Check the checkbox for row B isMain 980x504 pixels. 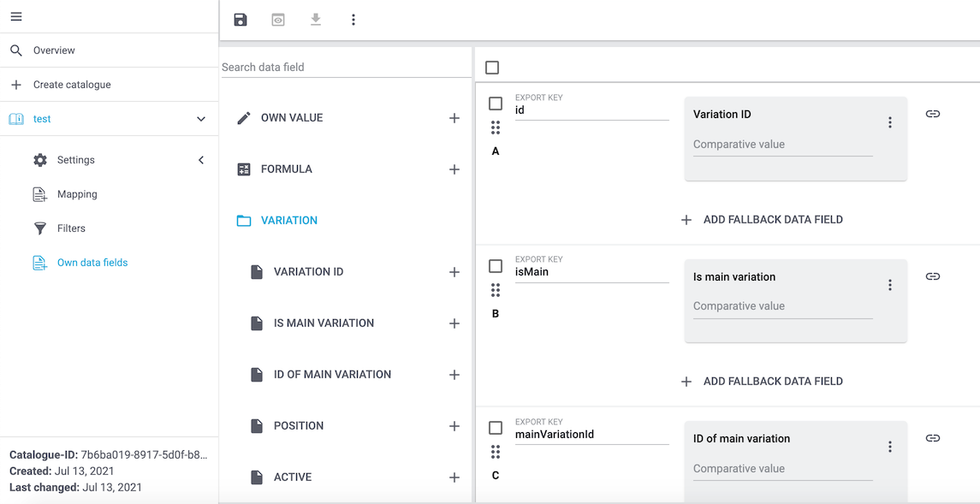click(495, 266)
